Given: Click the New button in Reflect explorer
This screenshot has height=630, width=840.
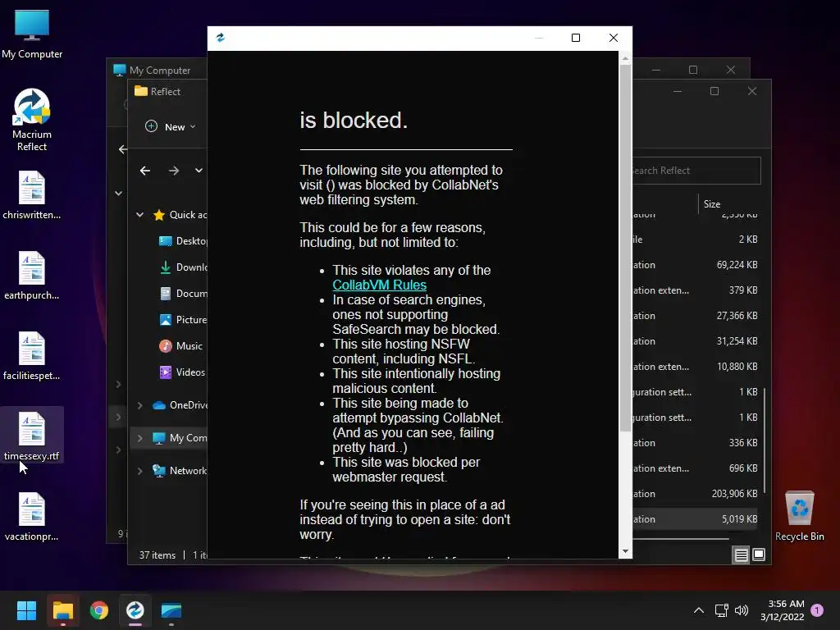Looking at the screenshot, I should 171,127.
